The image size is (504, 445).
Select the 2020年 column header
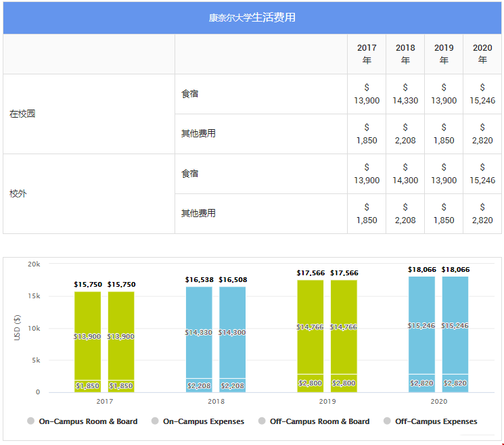(482, 54)
